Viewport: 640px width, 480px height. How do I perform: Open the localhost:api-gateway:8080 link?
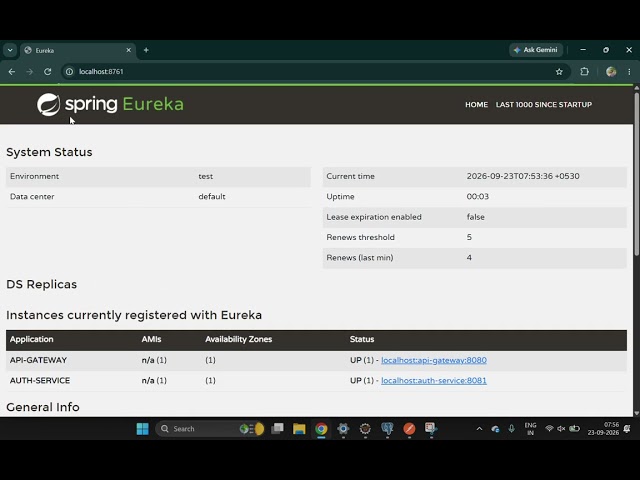coord(434,360)
